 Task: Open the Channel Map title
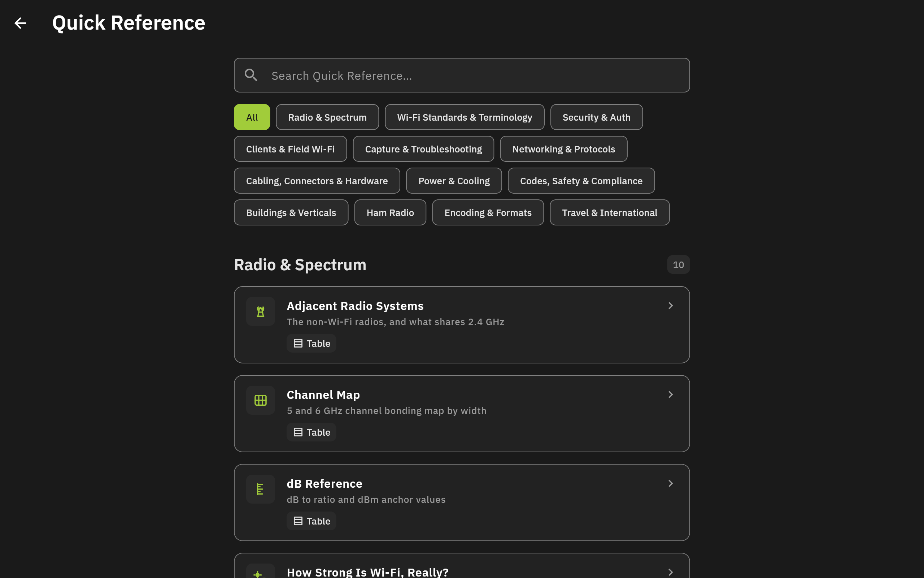(x=323, y=394)
